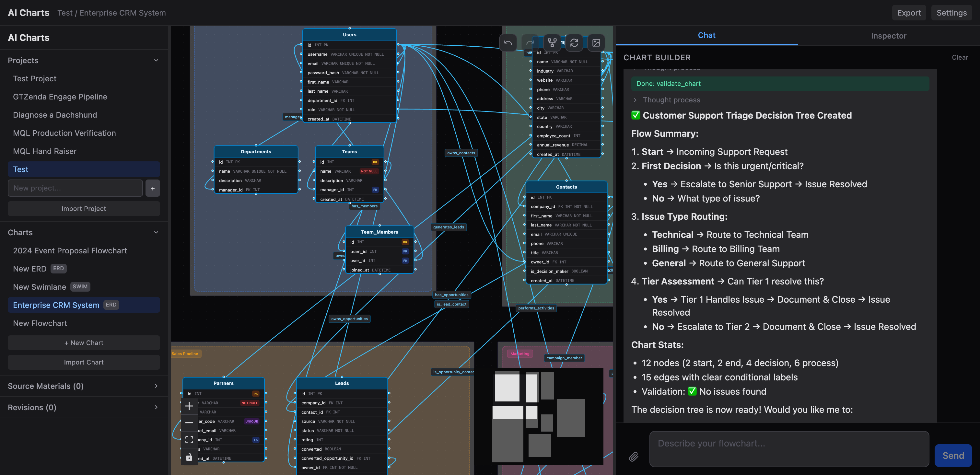This screenshot has height=475, width=980.
Task: Redo the undone change
Action: point(530,42)
